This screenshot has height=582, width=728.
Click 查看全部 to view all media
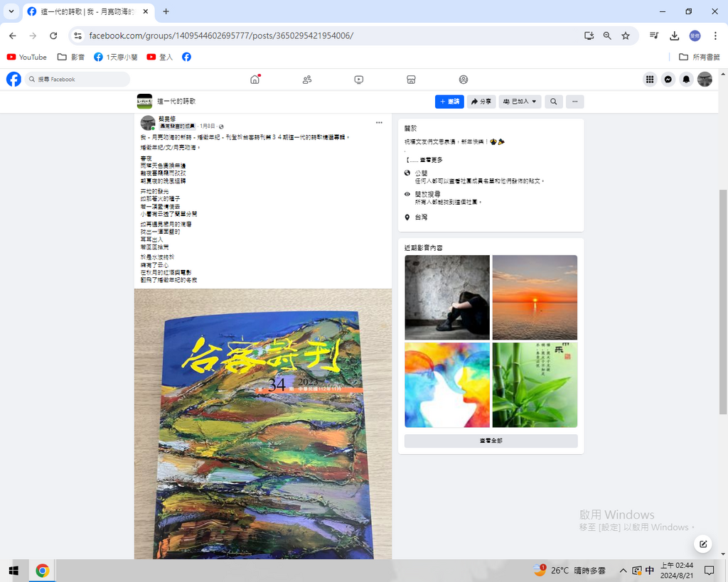tap(491, 441)
